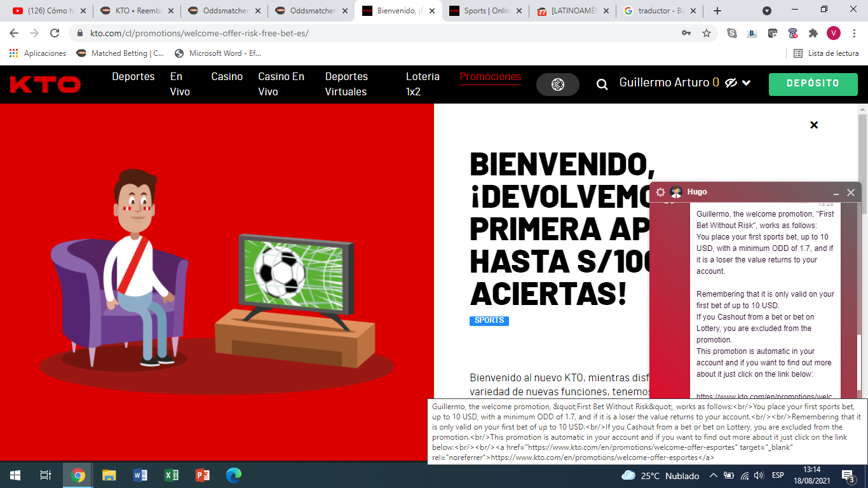Toggle balance visibility crossed-eye icon
This screenshot has width=868, height=488.
pyautogui.click(x=731, y=83)
